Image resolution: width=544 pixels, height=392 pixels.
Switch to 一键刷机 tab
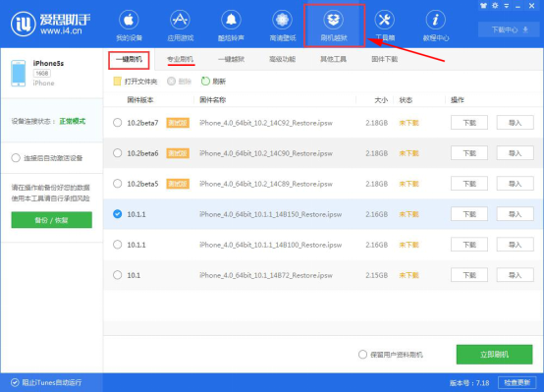(x=129, y=60)
